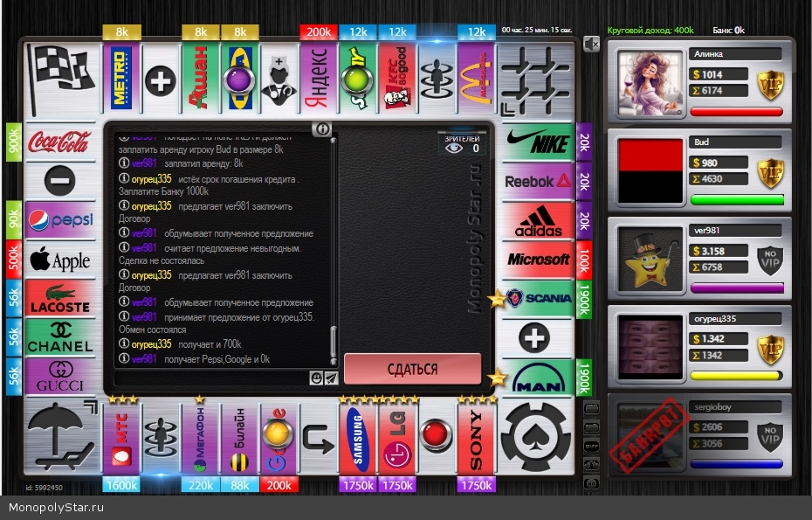Select the Microsoft property cell

(x=538, y=260)
